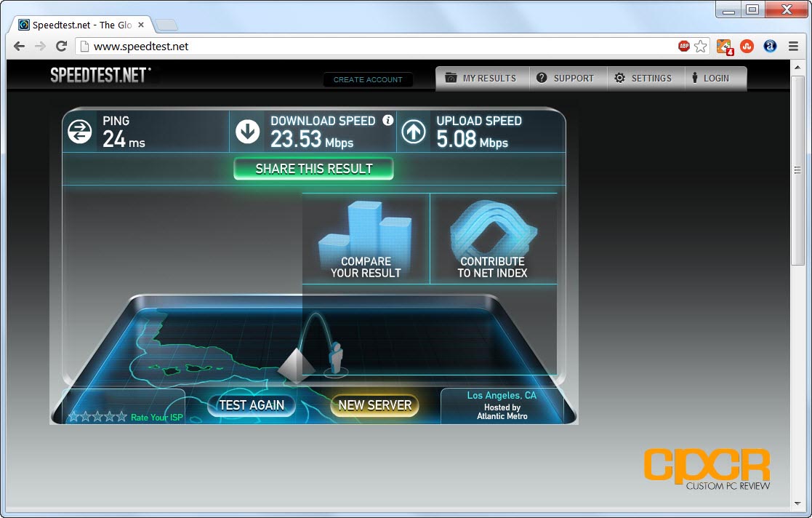
Task: Bookmark this page with the star icon
Action: tap(701, 46)
